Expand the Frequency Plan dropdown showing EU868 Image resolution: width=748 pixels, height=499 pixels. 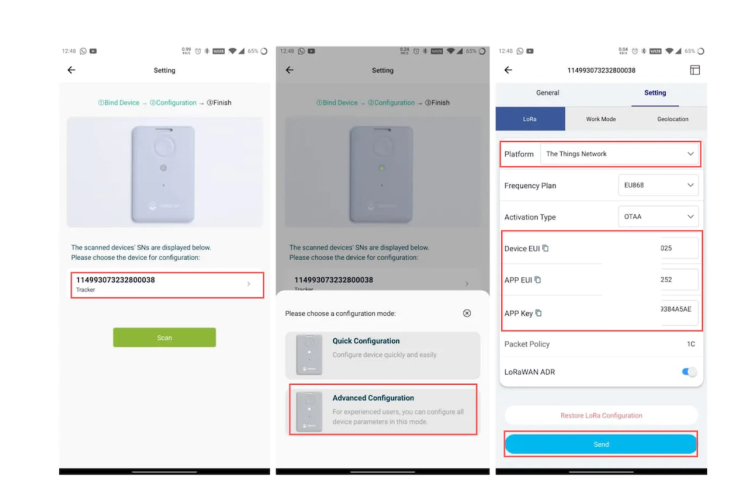[x=658, y=185]
